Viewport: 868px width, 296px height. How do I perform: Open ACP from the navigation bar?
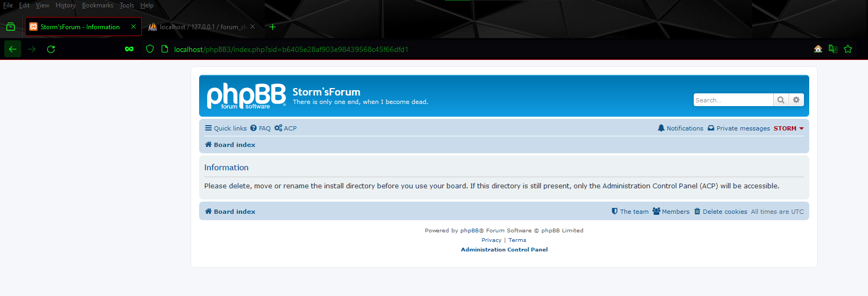click(285, 128)
